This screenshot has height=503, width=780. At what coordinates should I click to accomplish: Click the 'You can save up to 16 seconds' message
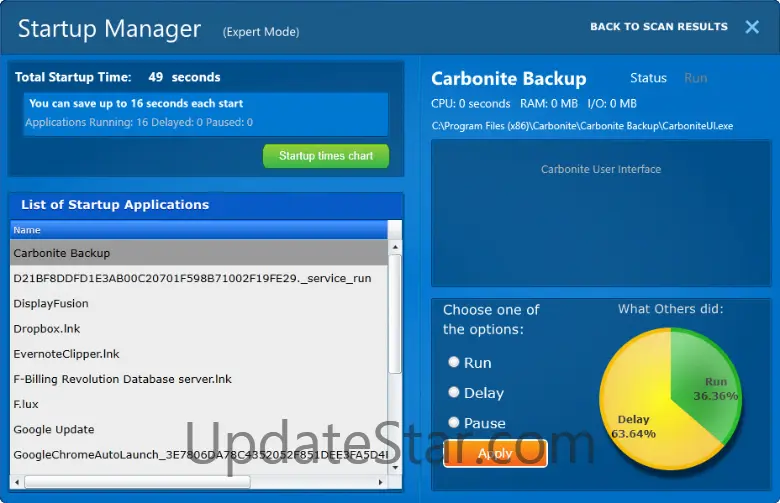pyautogui.click(x=136, y=103)
